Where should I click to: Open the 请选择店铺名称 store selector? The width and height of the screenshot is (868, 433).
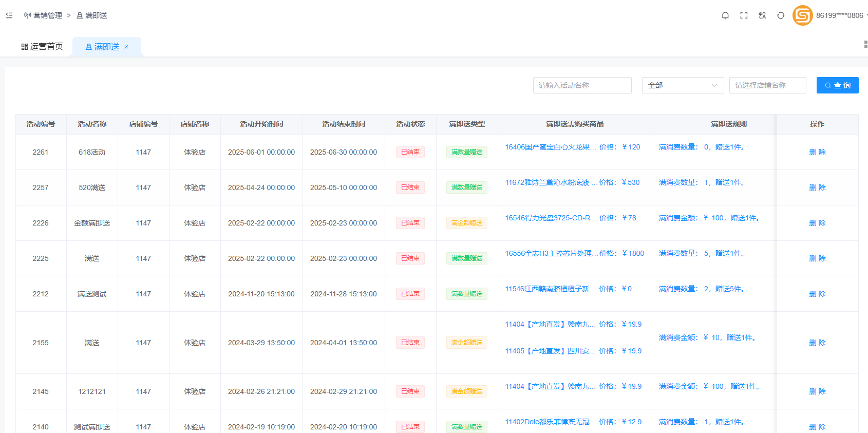pos(767,85)
